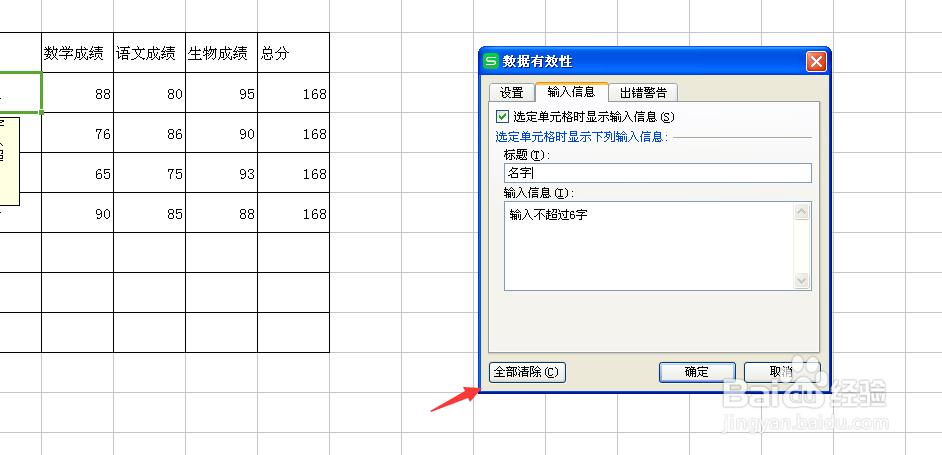
Task: Click the 全部清除 button
Action: click(x=527, y=372)
